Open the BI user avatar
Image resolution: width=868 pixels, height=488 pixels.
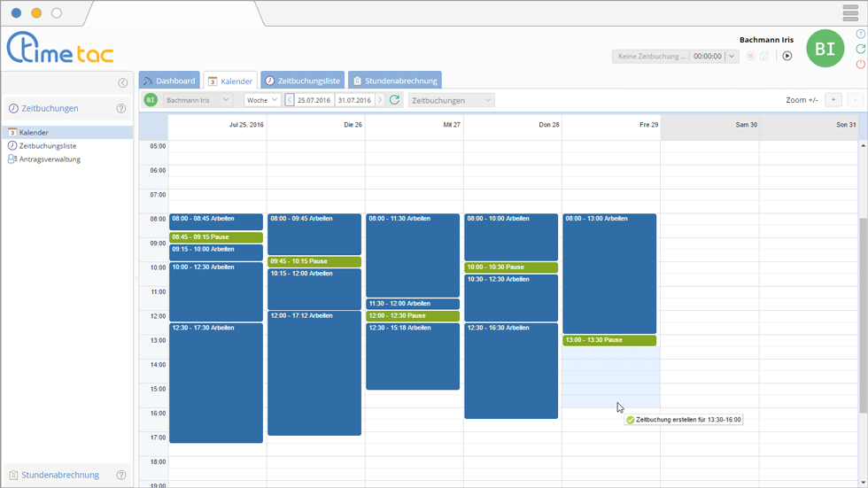[825, 49]
